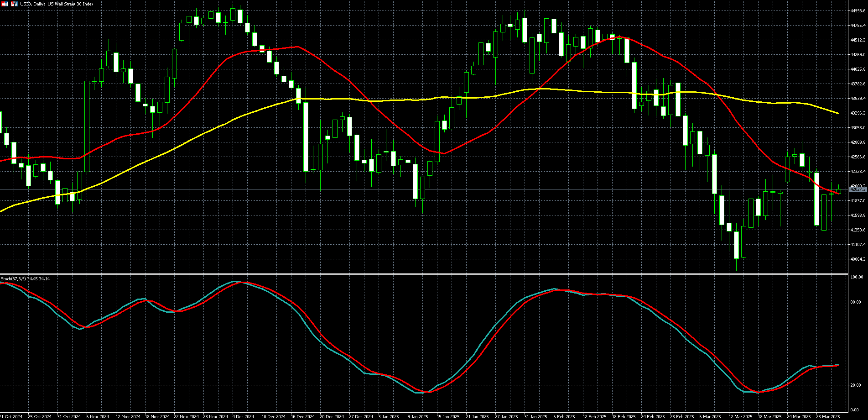Image resolution: width=868 pixels, height=420 pixels.
Task: Click the chart title 'US30, Daily: US Wall Street 30 Index'
Action: [x=57, y=4]
